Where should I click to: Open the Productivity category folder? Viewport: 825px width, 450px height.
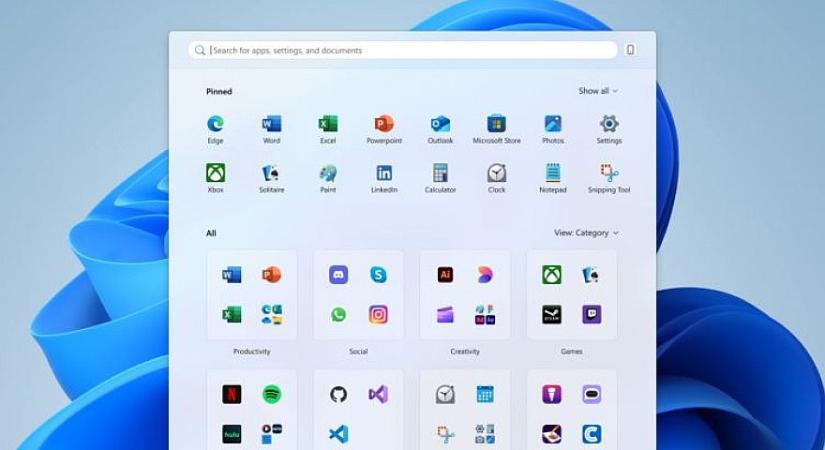[251, 295]
